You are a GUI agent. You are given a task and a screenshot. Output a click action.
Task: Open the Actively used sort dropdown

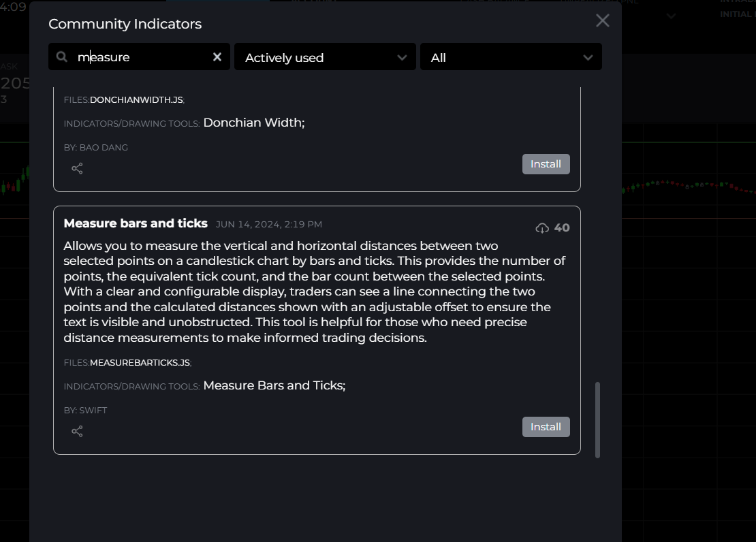click(x=325, y=57)
